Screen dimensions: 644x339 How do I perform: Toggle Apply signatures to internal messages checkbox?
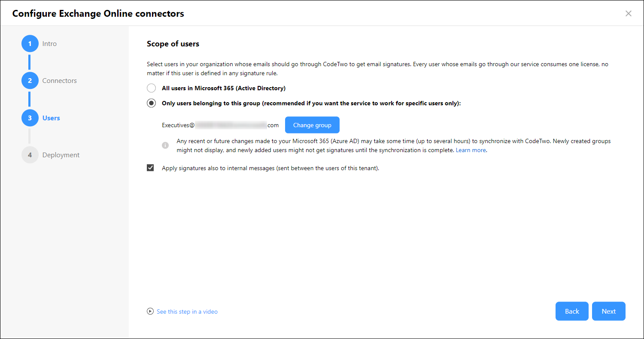[x=150, y=168]
